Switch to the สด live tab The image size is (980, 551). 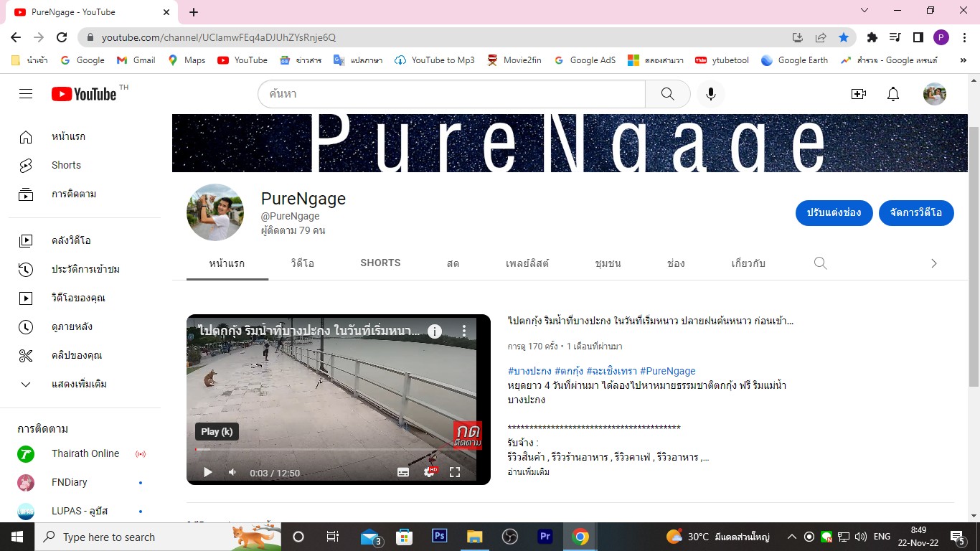453,263
